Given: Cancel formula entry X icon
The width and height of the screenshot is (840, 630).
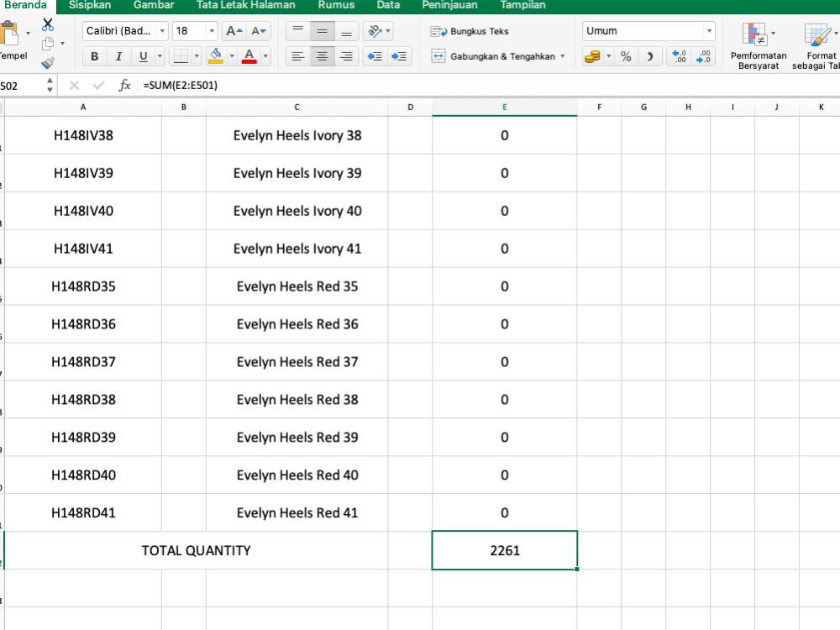Looking at the screenshot, I should [x=74, y=85].
